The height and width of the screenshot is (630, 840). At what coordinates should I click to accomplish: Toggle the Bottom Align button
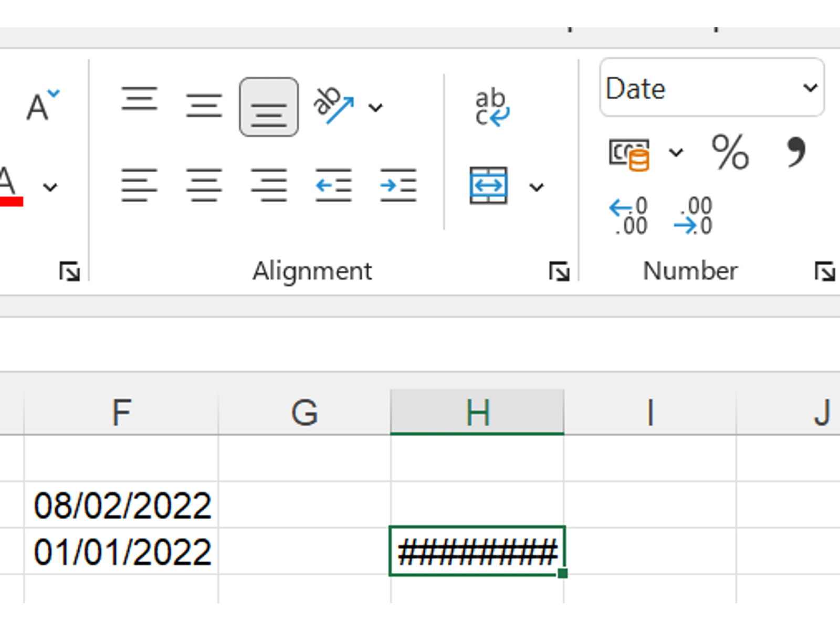pyautogui.click(x=269, y=107)
